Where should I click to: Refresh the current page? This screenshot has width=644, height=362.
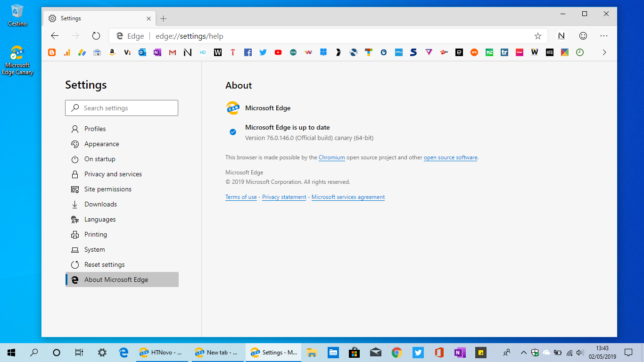click(x=96, y=36)
